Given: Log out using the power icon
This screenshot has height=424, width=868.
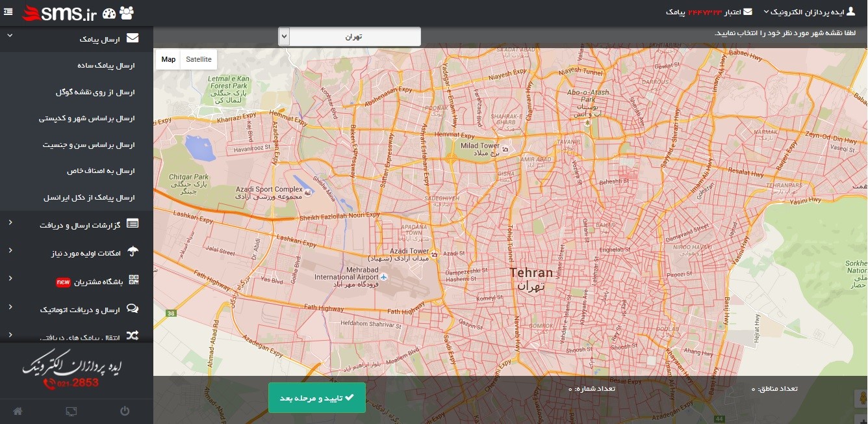Looking at the screenshot, I should coord(125,411).
